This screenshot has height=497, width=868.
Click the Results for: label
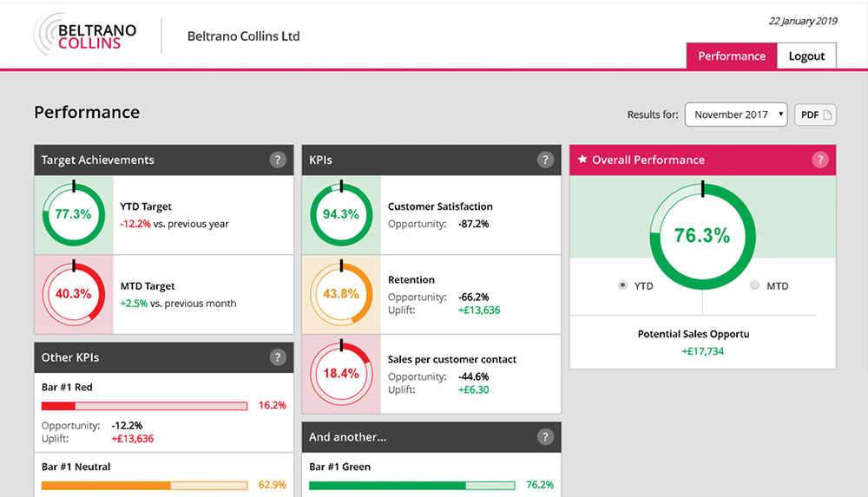point(653,115)
